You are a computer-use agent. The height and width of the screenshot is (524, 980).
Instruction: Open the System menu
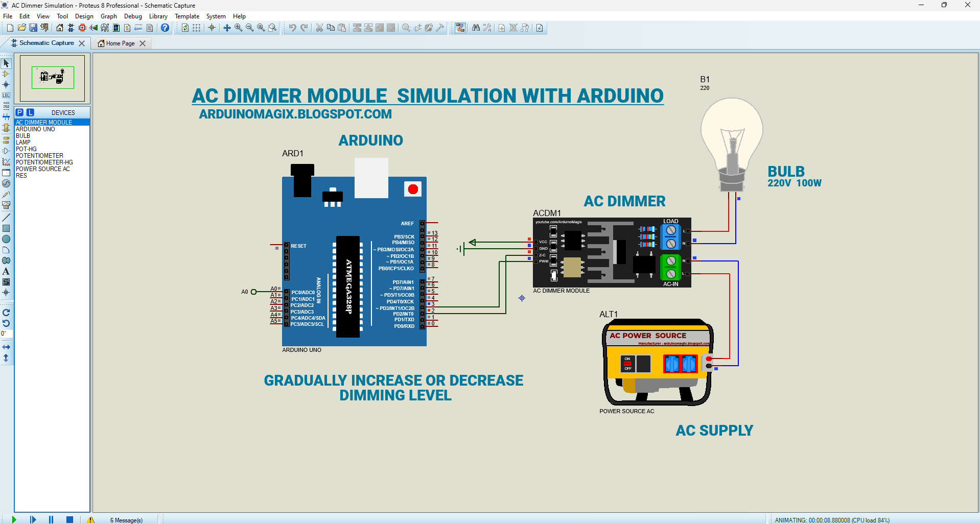coord(216,16)
